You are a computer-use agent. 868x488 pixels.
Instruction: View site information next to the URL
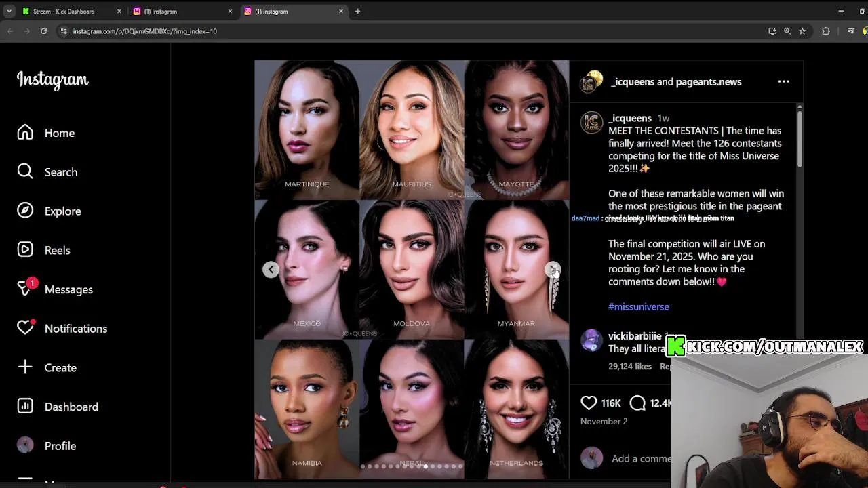(x=64, y=31)
